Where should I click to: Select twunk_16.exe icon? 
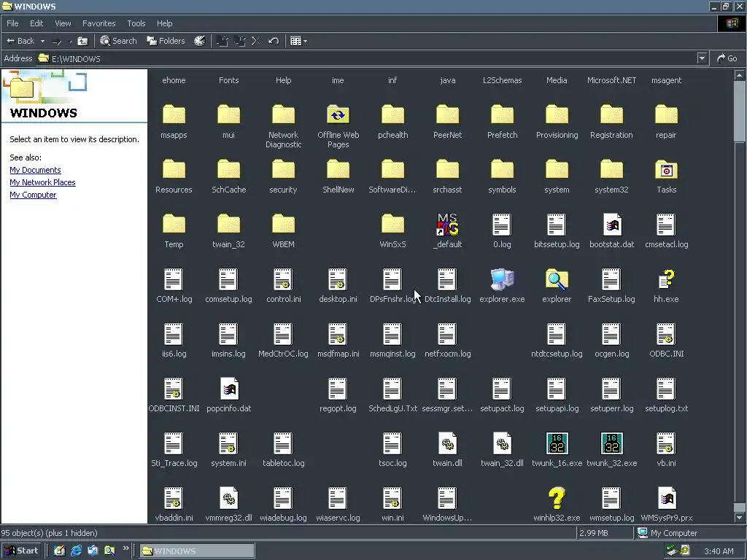(x=557, y=444)
